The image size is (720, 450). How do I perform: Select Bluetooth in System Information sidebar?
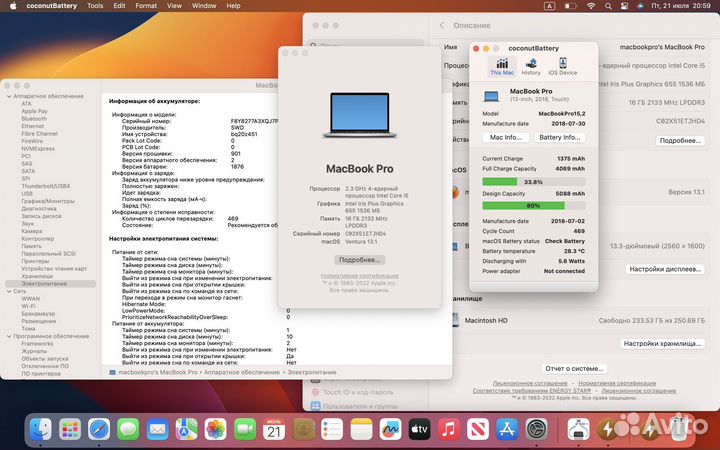(x=34, y=118)
